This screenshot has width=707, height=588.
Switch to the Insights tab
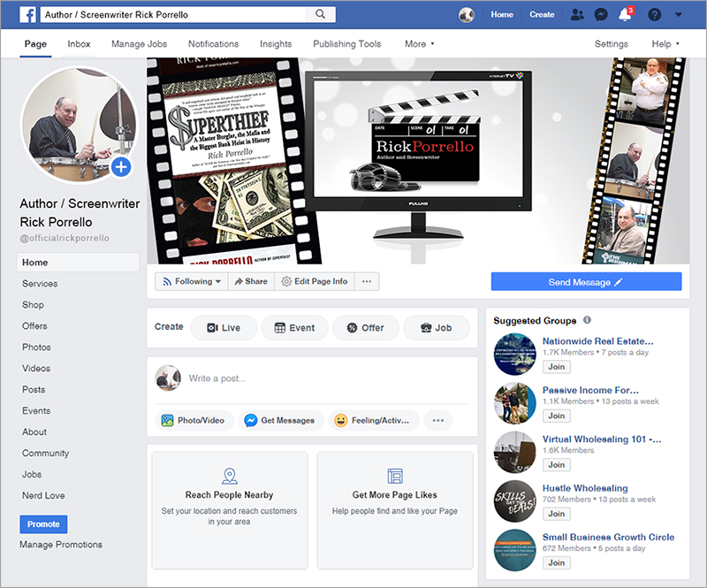point(276,43)
